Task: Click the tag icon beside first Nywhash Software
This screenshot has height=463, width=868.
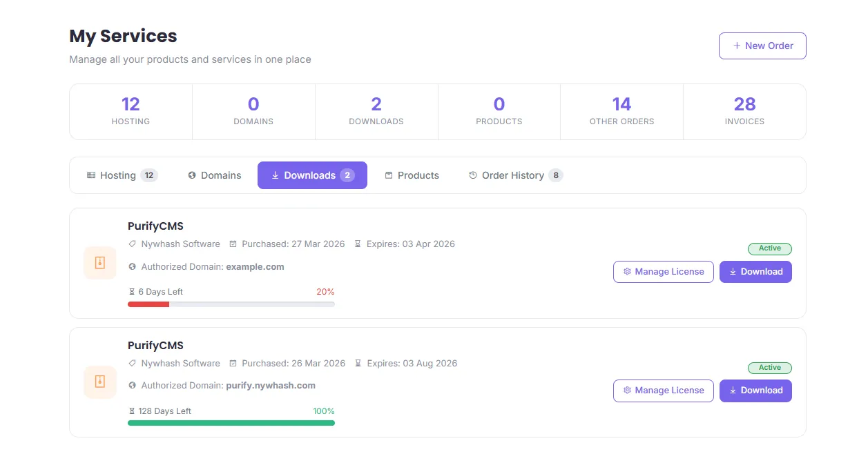Action: coord(133,244)
